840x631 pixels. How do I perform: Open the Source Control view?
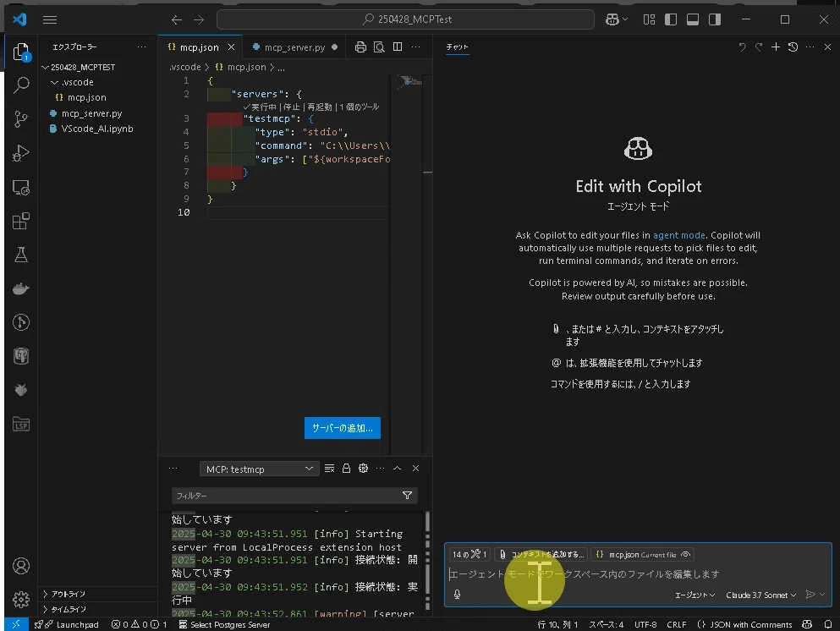pyautogui.click(x=21, y=119)
